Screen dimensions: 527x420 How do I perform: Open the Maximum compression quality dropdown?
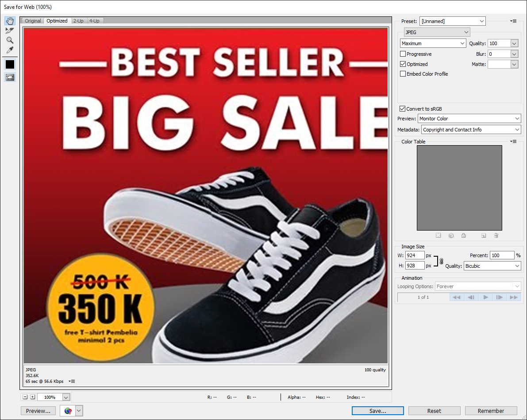[x=433, y=43]
